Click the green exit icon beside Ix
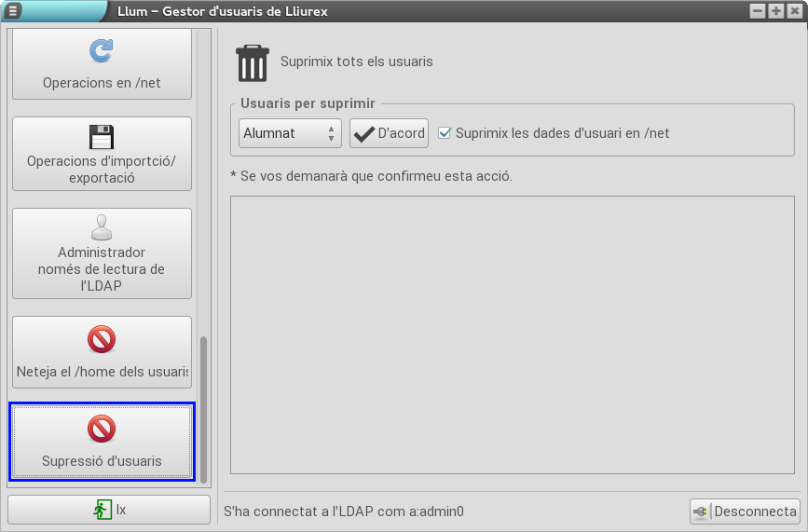The image size is (808, 532). [x=101, y=510]
